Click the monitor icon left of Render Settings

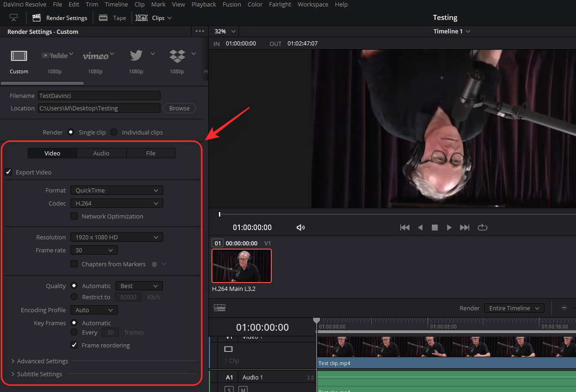[14, 18]
